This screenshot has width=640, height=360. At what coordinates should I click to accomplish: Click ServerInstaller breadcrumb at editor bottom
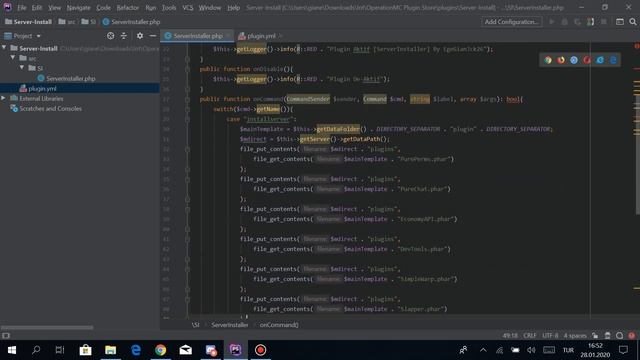pos(230,325)
